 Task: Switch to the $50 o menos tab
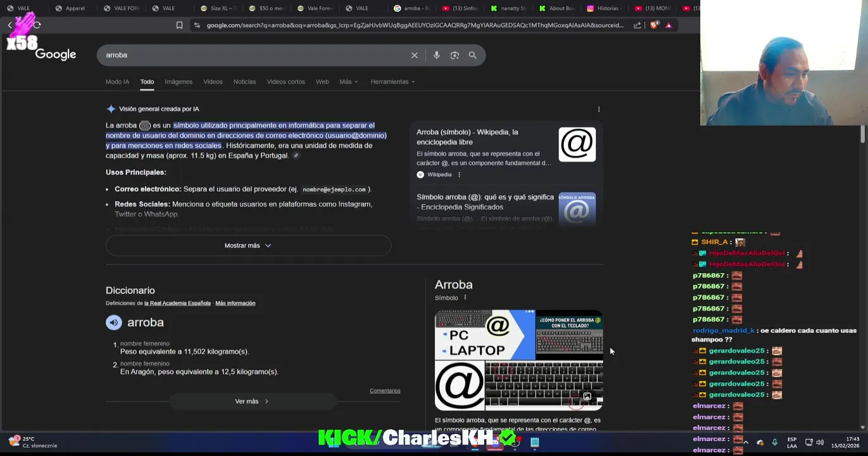(266, 8)
